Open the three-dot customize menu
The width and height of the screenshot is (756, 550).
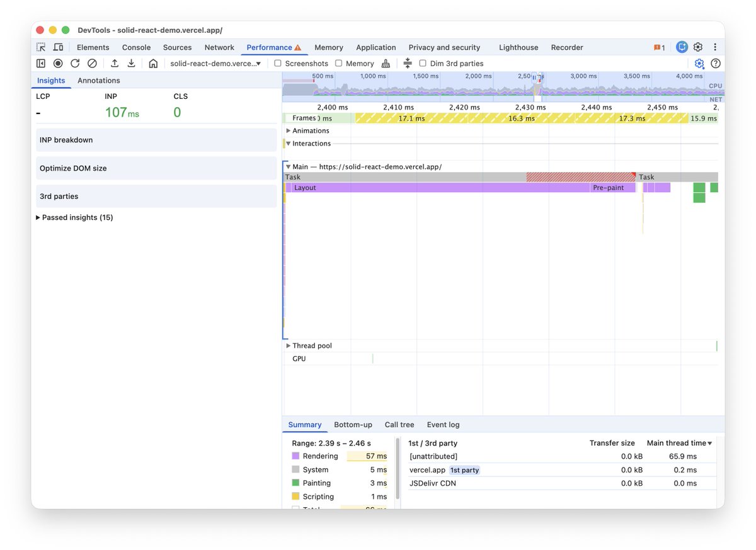tap(715, 47)
